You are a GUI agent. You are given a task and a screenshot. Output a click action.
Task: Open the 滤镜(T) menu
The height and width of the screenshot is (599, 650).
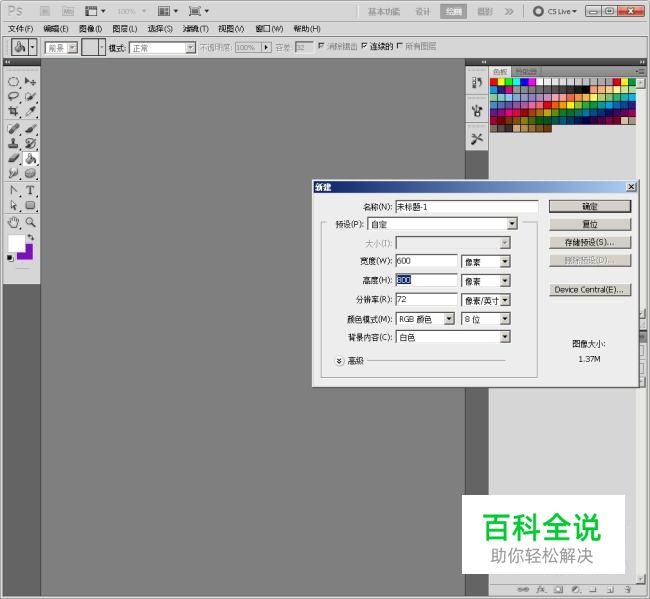pos(195,29)
